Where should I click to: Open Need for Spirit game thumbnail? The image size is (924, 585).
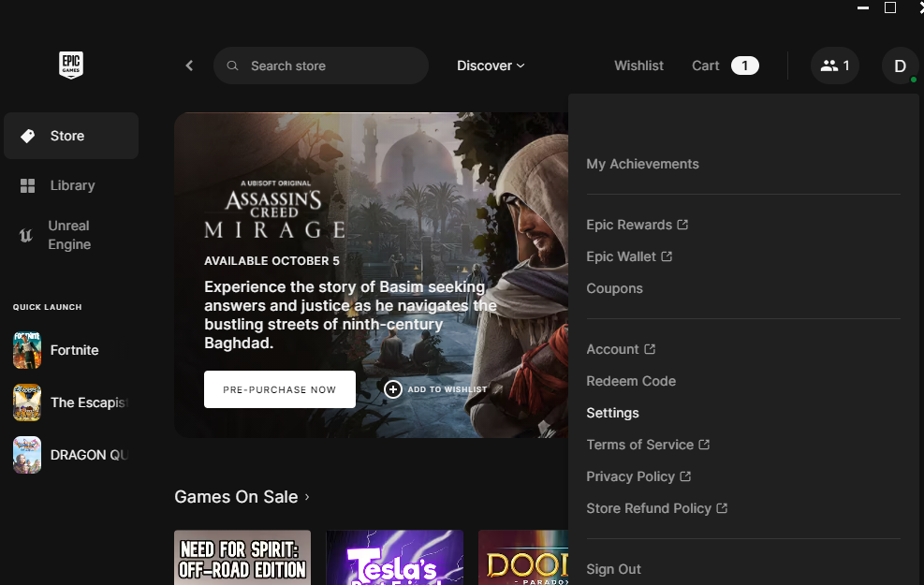tap(242, 558)
